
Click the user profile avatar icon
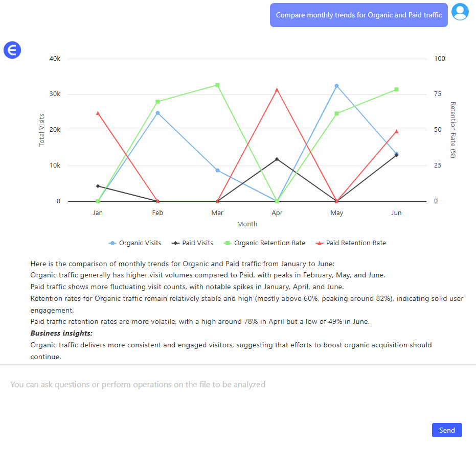[x=460, y=12]
